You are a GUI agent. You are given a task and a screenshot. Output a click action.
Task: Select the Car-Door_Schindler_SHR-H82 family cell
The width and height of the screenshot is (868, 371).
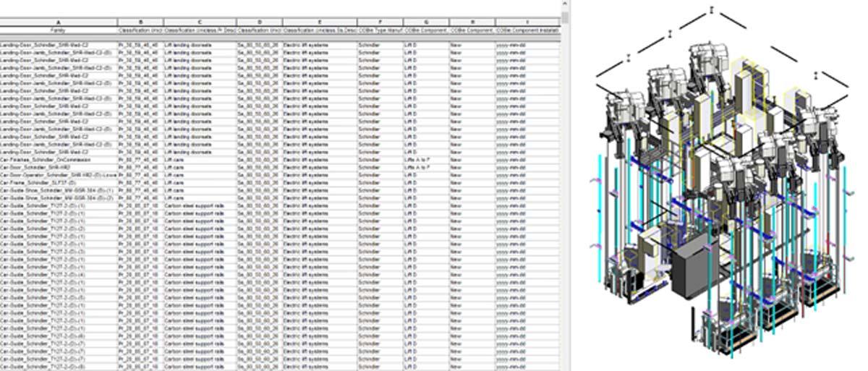click(58, 167)
